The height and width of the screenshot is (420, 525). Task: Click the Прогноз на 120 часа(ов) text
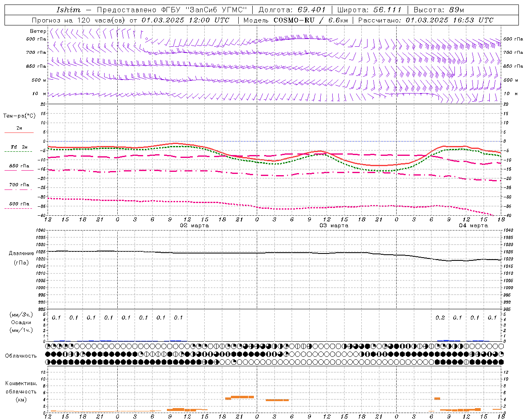[79, 20]
